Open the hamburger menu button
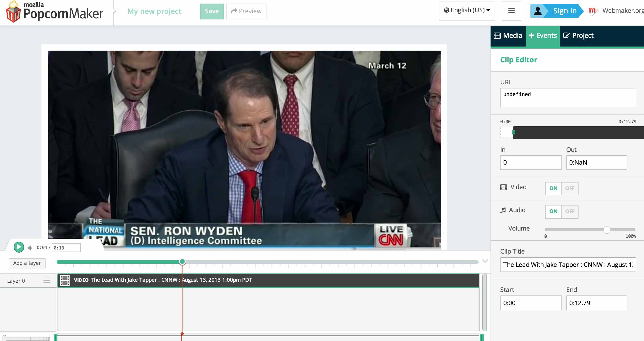644x341 pixels. [511, 11]
